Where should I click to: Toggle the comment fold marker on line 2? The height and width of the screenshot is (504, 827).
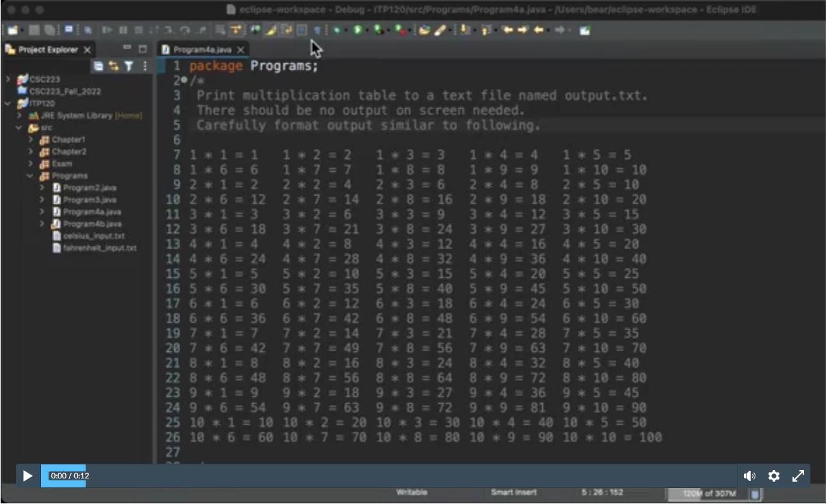(x=184, y=81)
